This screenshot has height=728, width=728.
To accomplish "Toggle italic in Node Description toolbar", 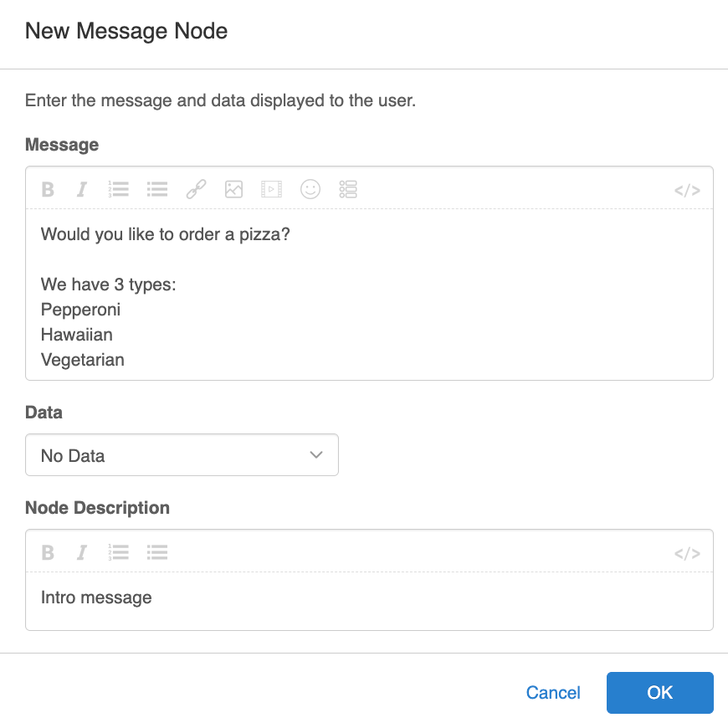I will (x=82, y=552).
